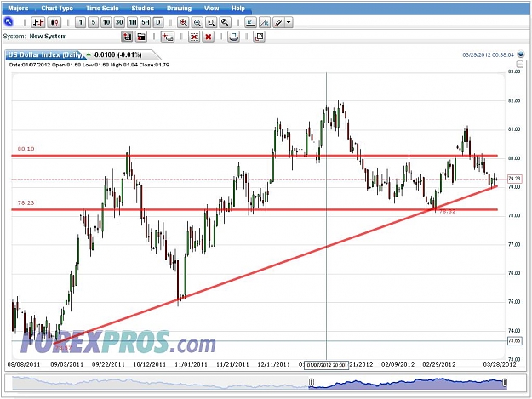Expand the drawing tool dropdown arrow
532x399 pixels.
coord(289,23)
